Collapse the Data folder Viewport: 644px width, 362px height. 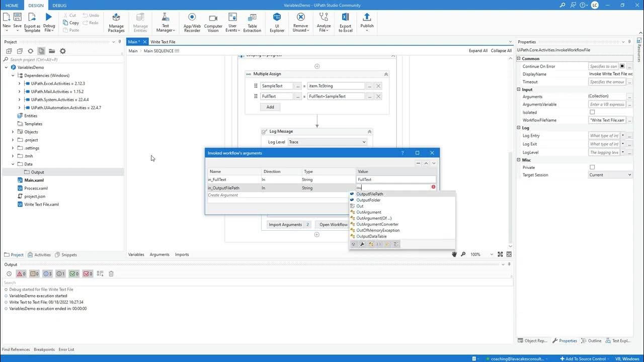pyautogui.click(x=13, y=164)
